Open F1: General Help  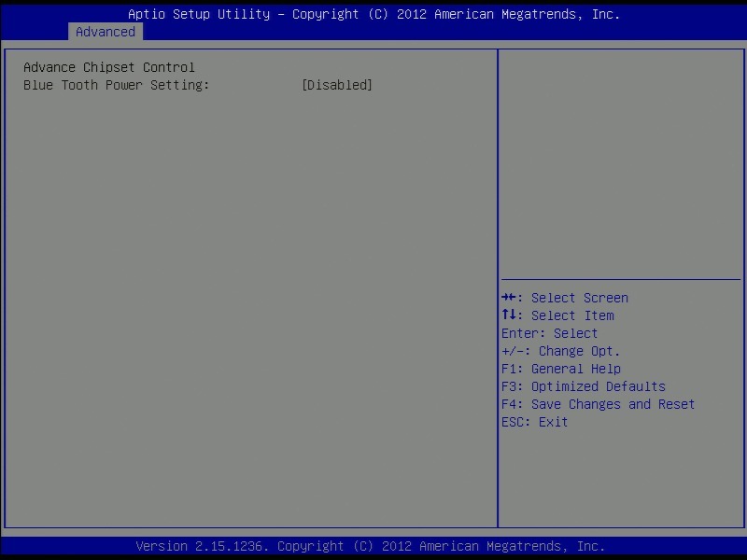click(x=560, y=369)
